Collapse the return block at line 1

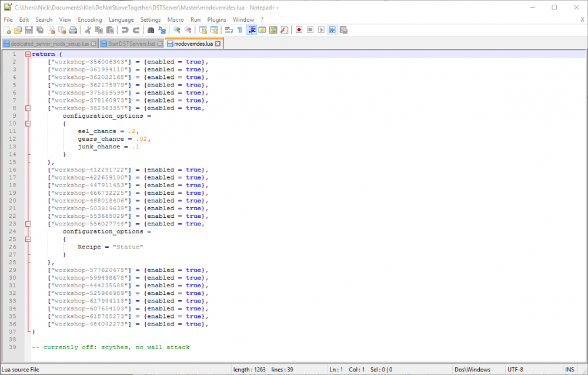click(x=28, y=54)
